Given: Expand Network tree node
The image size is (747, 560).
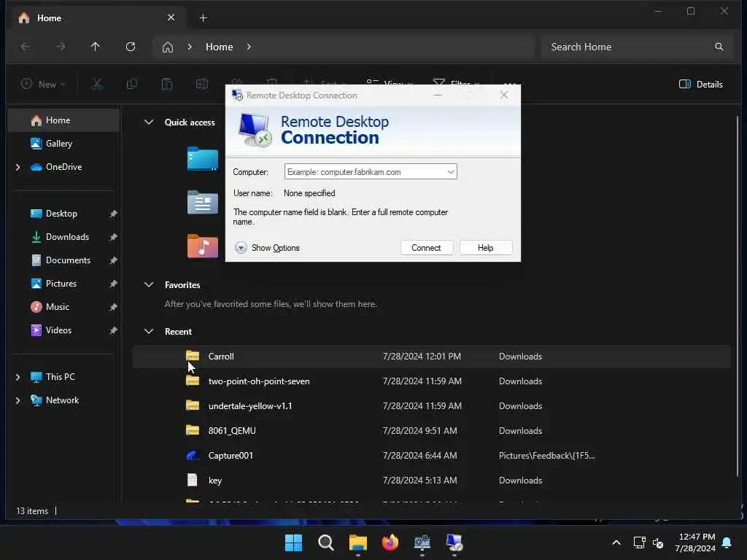Looking at the screenshot, I should (x=18, y=400).
